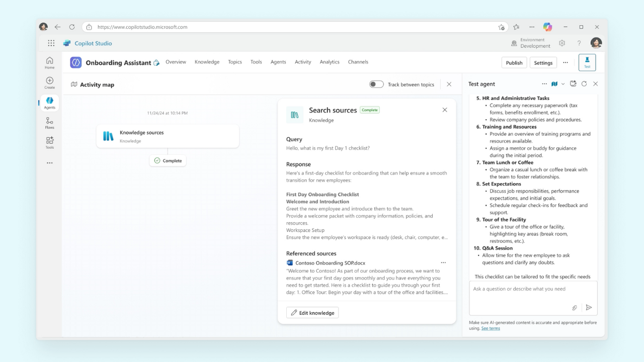Switch to the Agents tab
This screenshot has width=644, height=362.
click(278, 62)
